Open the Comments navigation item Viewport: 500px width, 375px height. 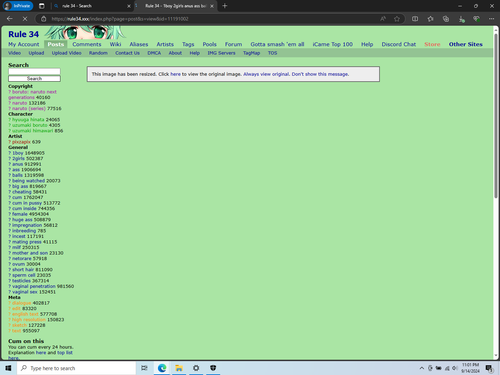pyautogui.click(x=87, y=44)
